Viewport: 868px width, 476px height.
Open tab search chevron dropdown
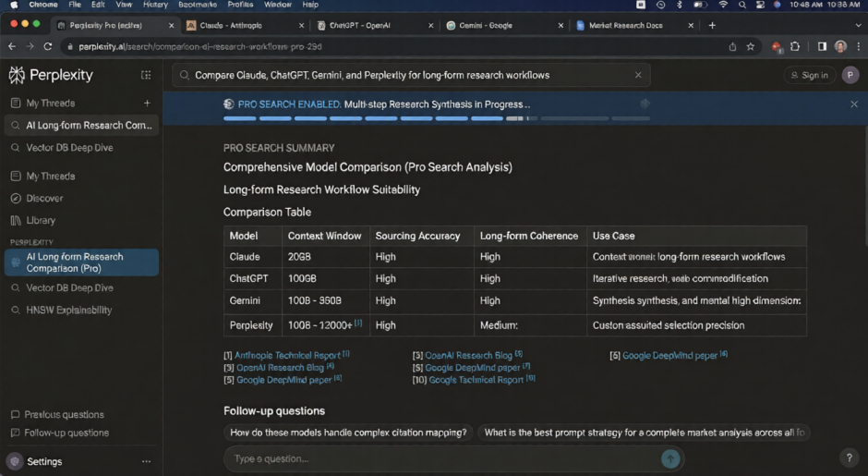coord(859,26)
